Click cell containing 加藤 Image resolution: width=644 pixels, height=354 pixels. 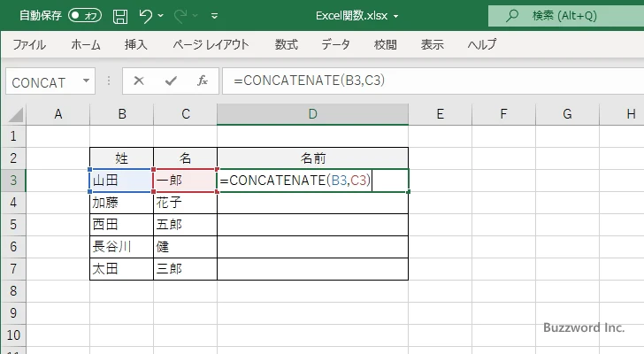point(121,203)
